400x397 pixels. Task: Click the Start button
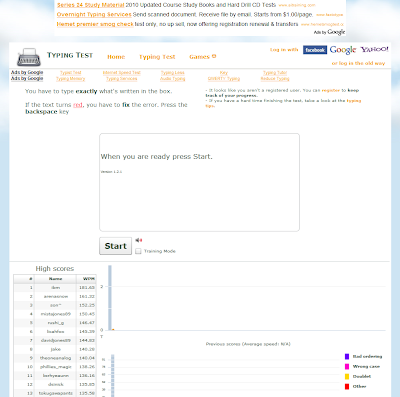pos(116,246)
